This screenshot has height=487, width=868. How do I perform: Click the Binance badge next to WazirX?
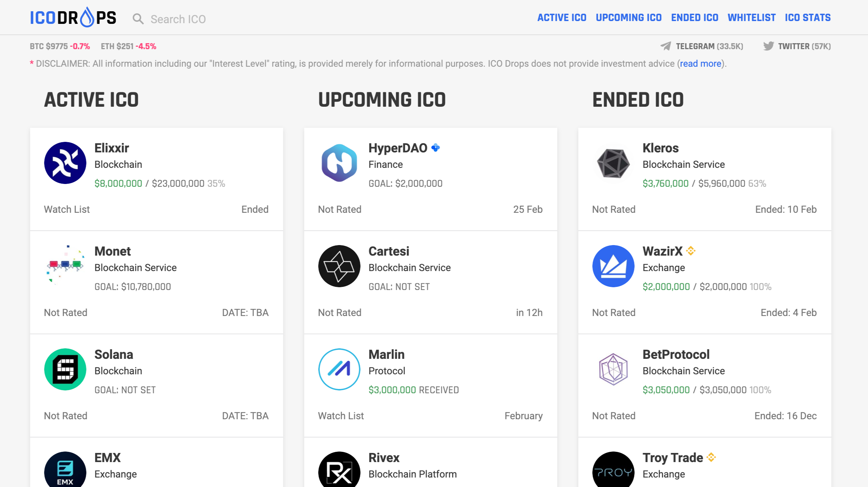[691, 251]
